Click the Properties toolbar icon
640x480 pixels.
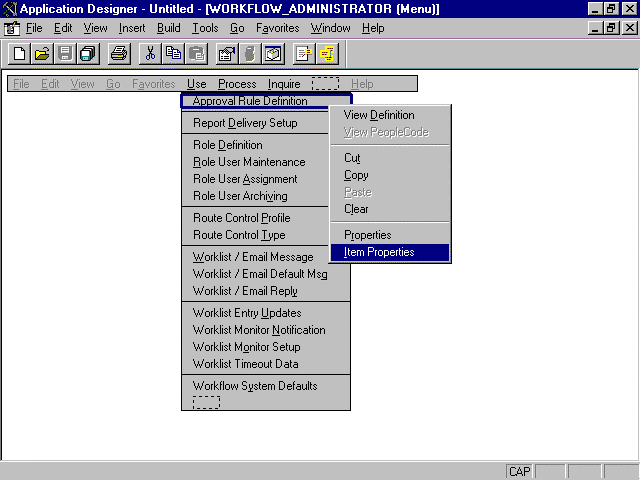point(227,53)
